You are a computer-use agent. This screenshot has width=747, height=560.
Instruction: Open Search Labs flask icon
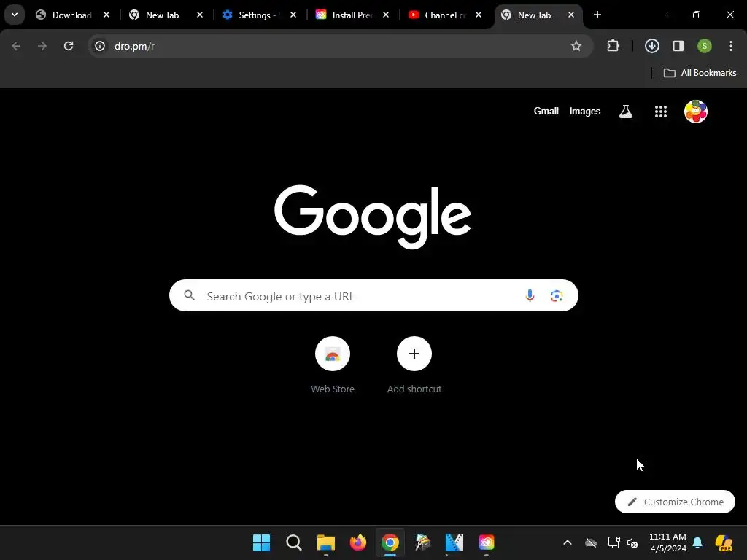[x=625, y=112]
